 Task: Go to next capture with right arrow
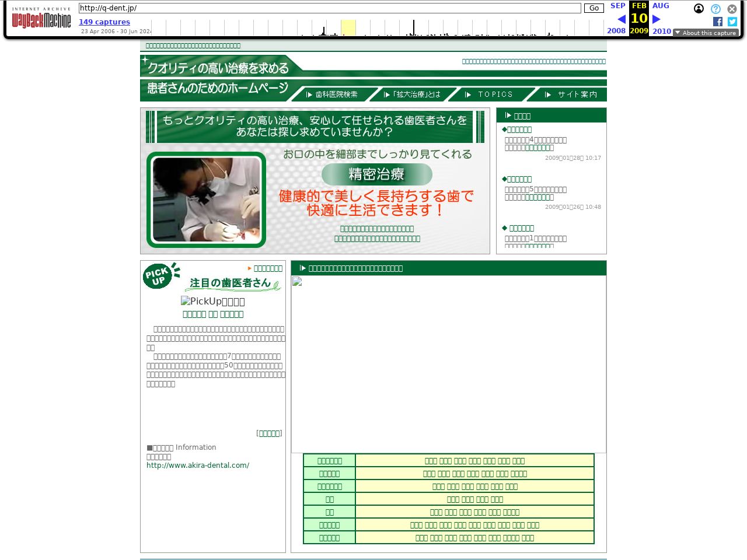pos(657,19)
